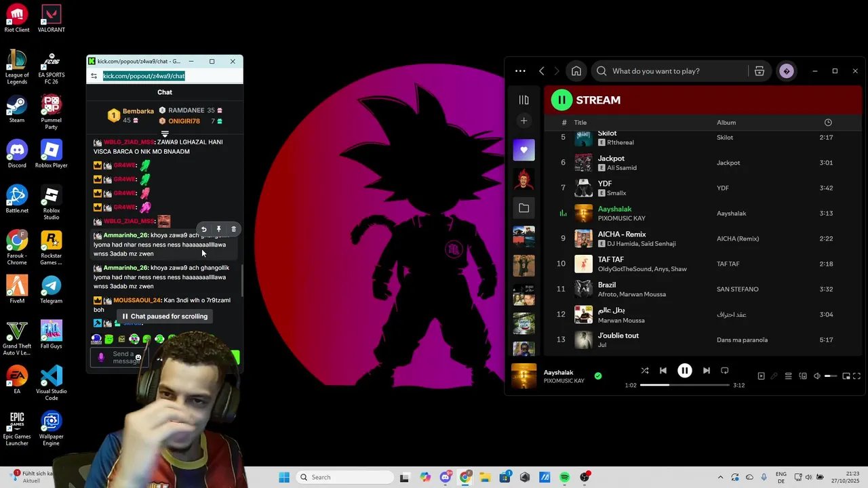Click the Windows taskbar Search box

point(343,477)
